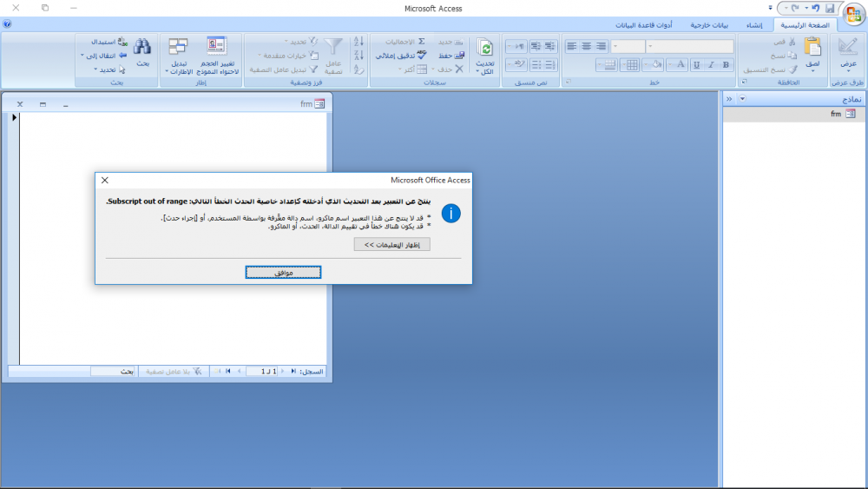Click the Undo arrow in Quick Access toolbar
This screenshot has height=489, width=868.
click(x=815, y=8)
